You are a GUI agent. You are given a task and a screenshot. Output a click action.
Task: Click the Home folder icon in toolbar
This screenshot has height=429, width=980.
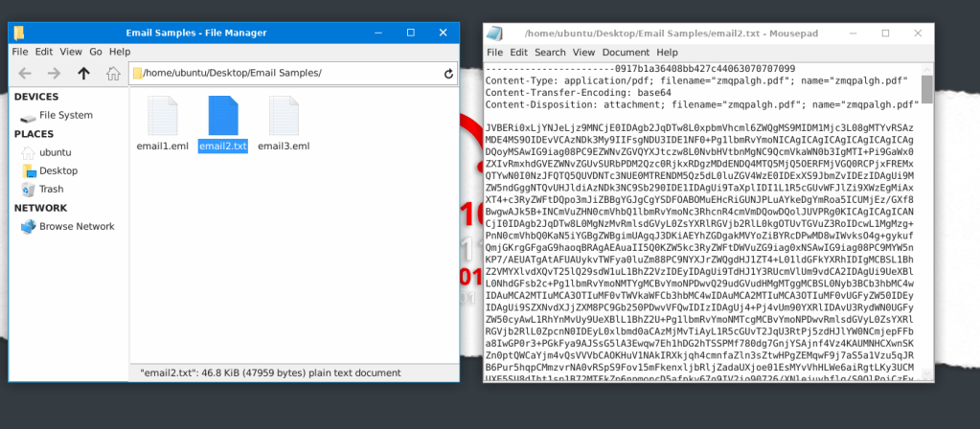[x=113, y=73]
